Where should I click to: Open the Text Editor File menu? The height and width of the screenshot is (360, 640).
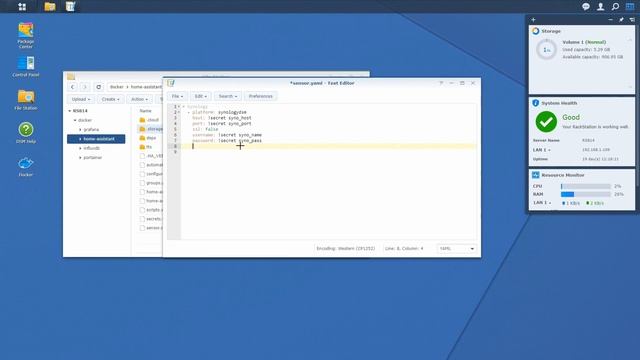[177, 96]
